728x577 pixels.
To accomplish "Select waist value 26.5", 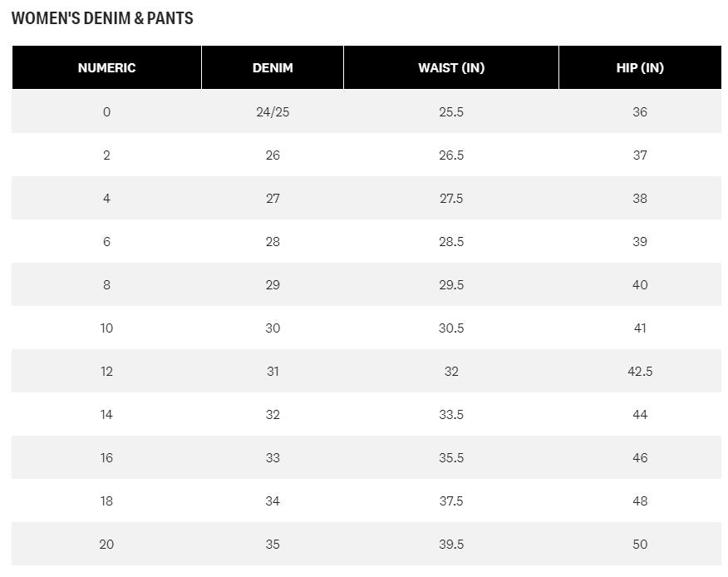I will 450,155.
